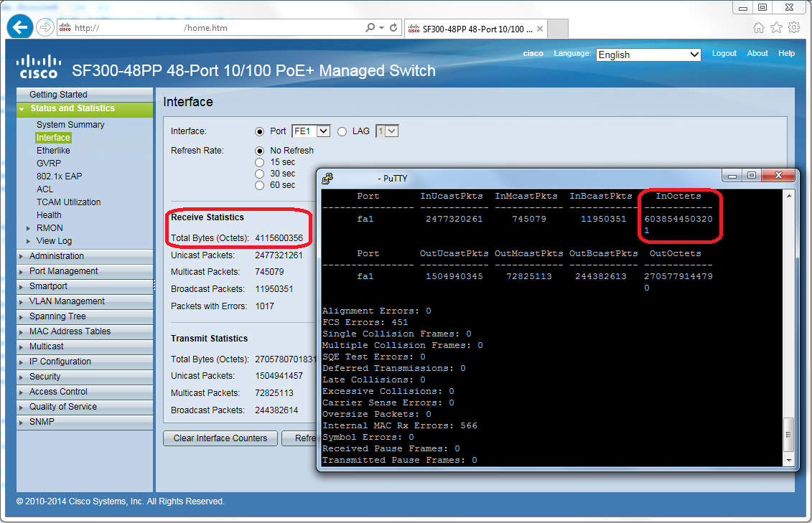Image resolution: width=812 pixels, height=523 pixels.
Task: Click the Cisco logo in header
Action: (39, 67)
